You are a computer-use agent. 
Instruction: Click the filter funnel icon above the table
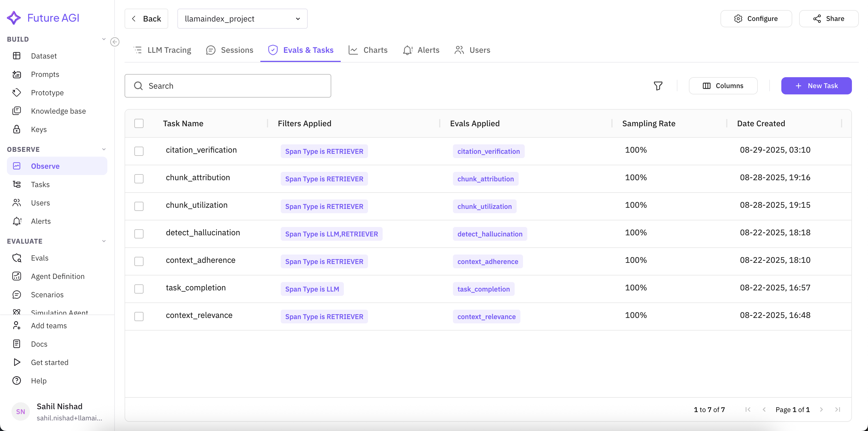click(658, 86)
